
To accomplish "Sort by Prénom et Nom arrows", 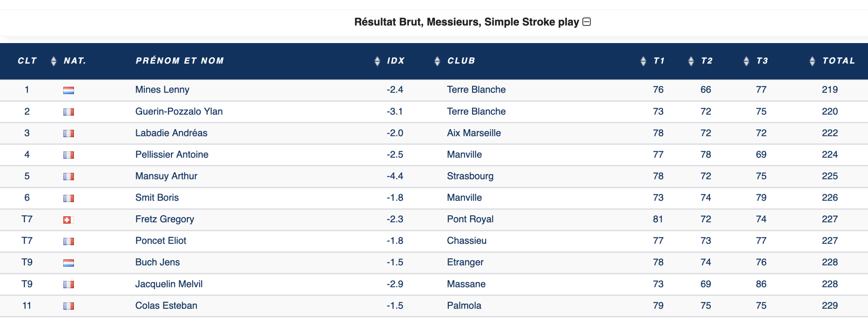I will coord(377,61).
